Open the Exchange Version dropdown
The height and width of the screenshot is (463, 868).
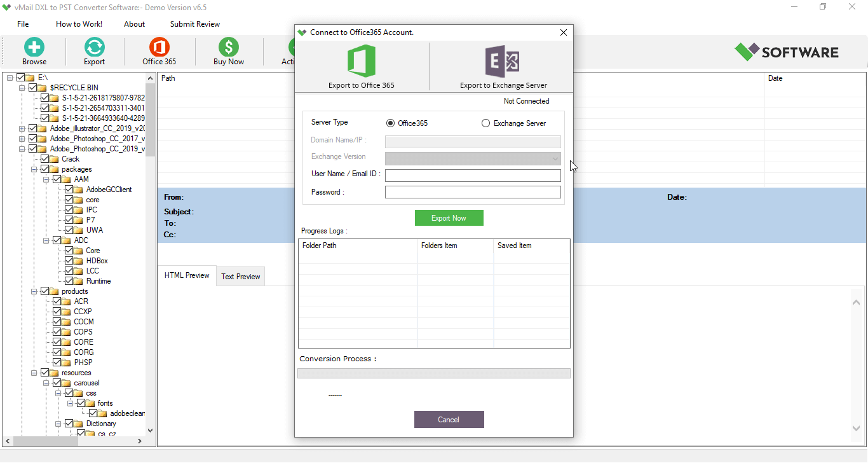(x=473, y=158)
